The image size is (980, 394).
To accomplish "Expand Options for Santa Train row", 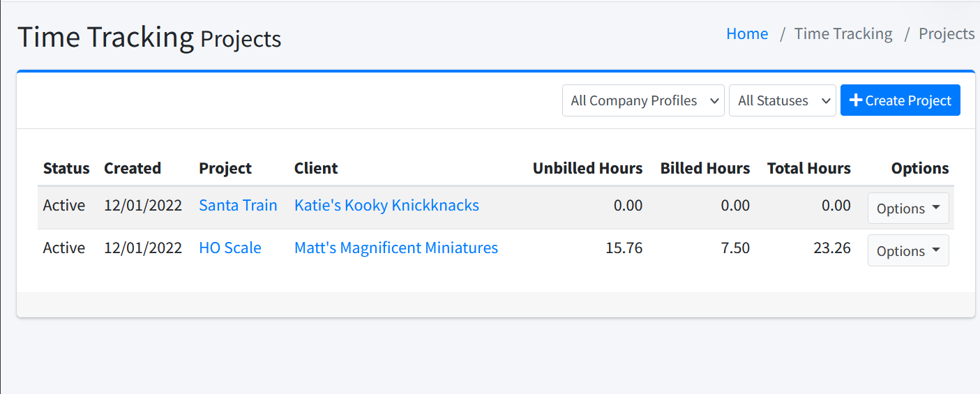I will point(907,209).
